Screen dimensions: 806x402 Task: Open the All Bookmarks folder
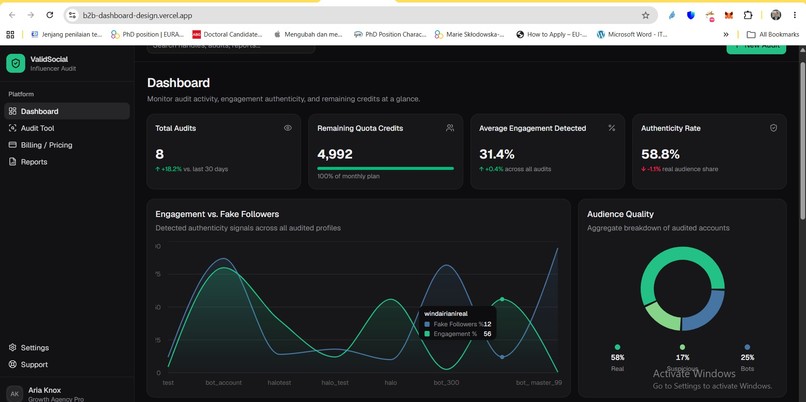773,34
